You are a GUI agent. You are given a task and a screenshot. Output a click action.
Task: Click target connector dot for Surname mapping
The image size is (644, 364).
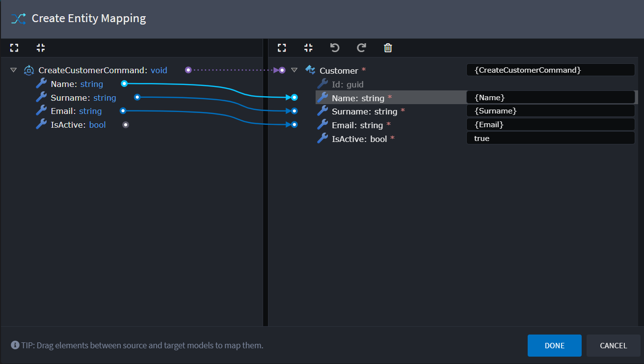[x=294, y=111]
